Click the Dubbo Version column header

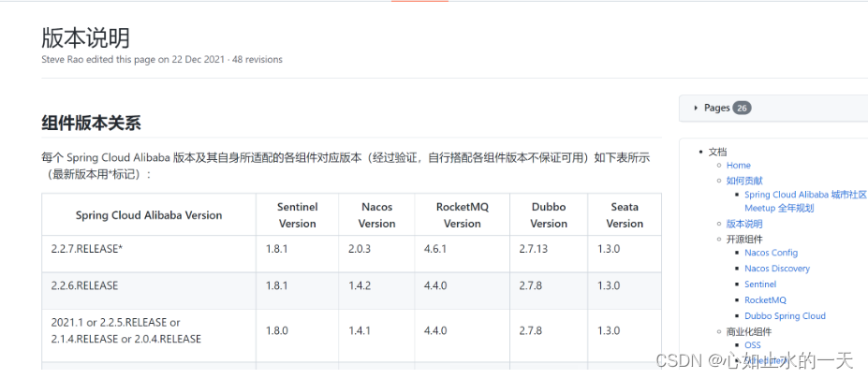pos(549,215)
